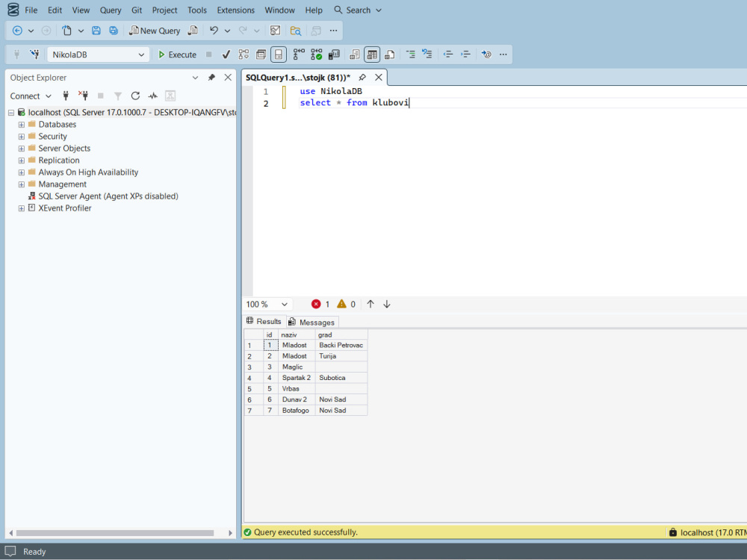This screenshot has width=747, height=560.
Task: Switch to Results to Text mode
Action: [354, 55]
